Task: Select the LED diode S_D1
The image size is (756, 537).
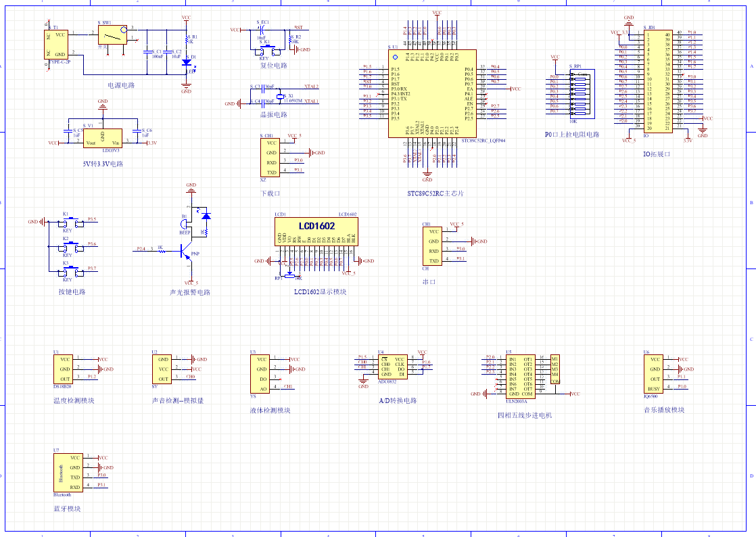Action: pyautogui.click(x=186, y=63)
